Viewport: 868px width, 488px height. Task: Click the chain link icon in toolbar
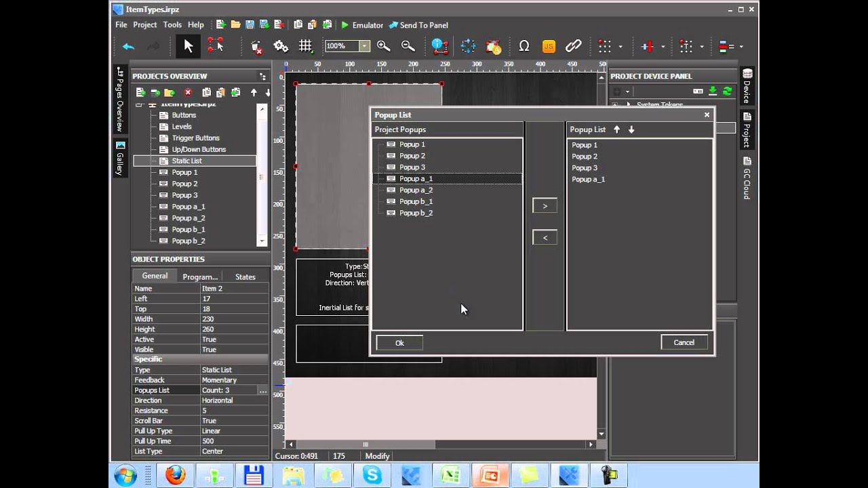574,46
